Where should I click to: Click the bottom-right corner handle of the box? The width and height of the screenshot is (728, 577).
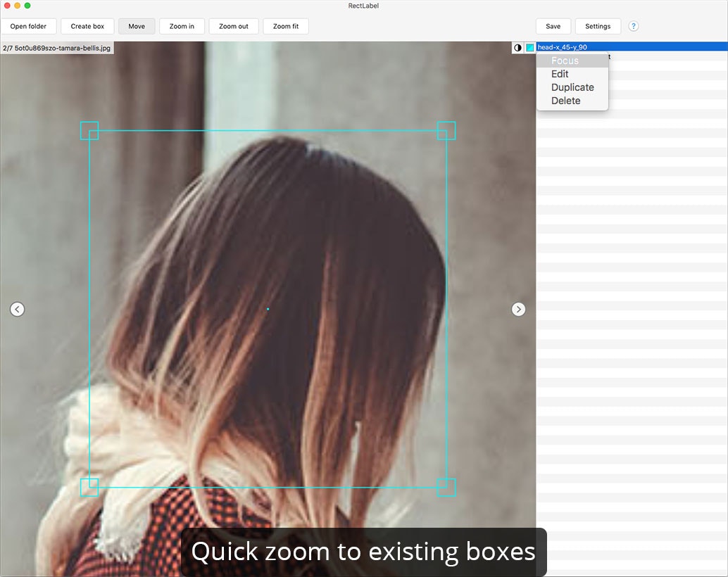tap(446, 487)
